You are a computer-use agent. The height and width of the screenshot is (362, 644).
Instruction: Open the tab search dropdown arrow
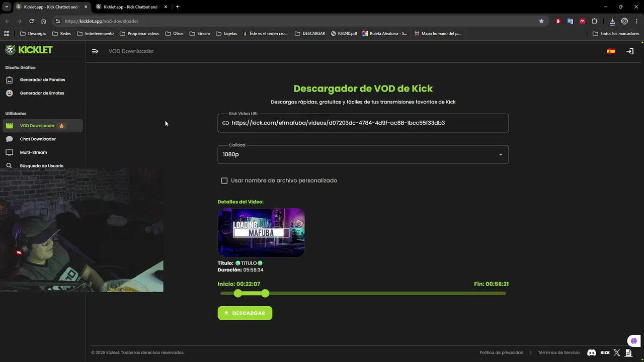pyautogui.click(x=7, y=7)
